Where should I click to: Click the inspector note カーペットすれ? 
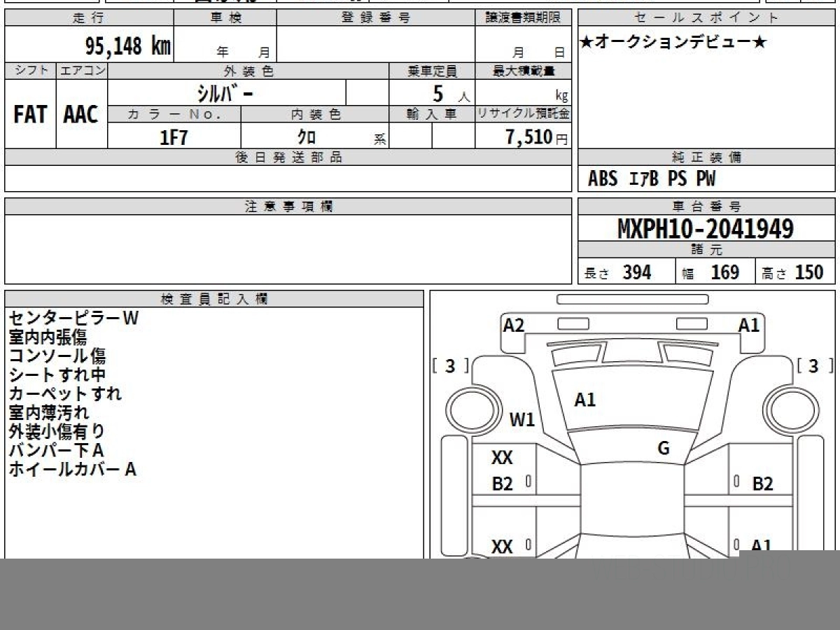tap(65, 393)
